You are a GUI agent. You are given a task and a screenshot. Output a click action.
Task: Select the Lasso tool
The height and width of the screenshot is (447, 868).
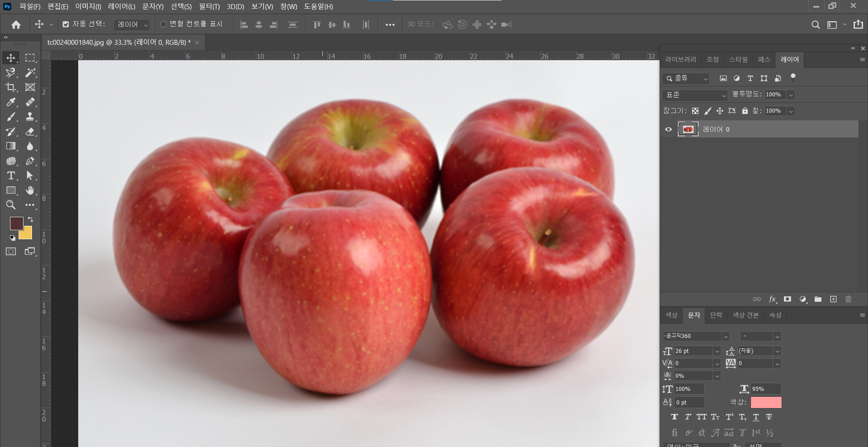[x=11, y=72]
